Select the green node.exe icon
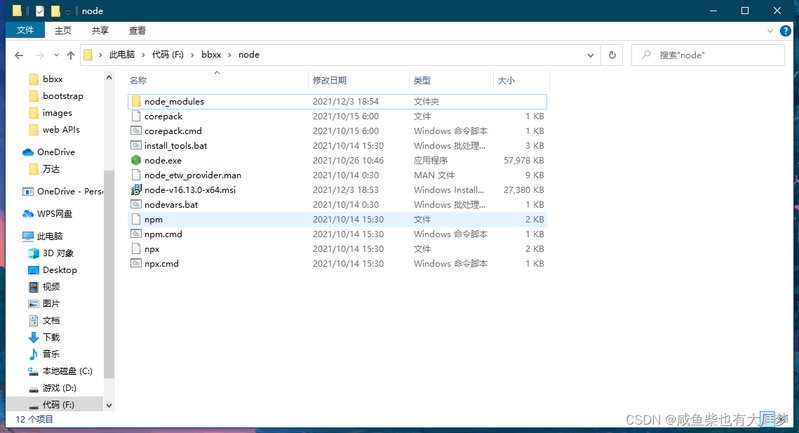Screen dimensions: 799x433 tap(136, 160)
